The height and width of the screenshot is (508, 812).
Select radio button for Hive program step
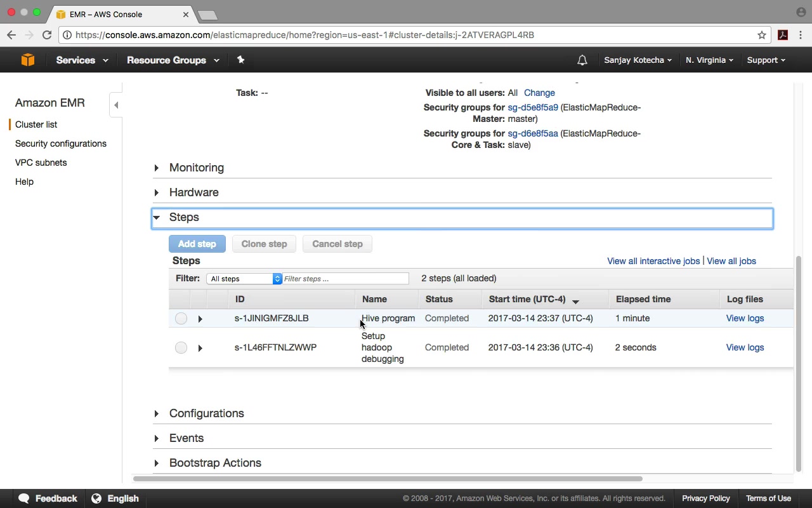point(181,318)
